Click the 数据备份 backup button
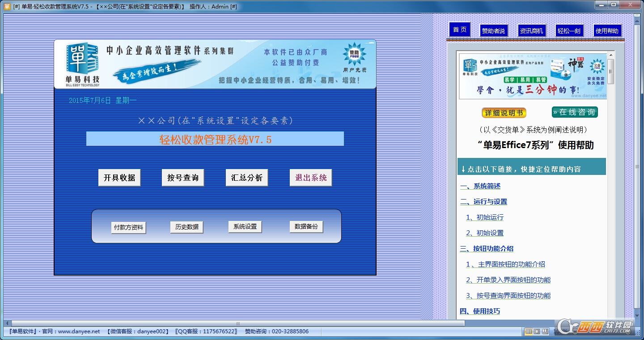Screen dimensions: 644x340 306,227
